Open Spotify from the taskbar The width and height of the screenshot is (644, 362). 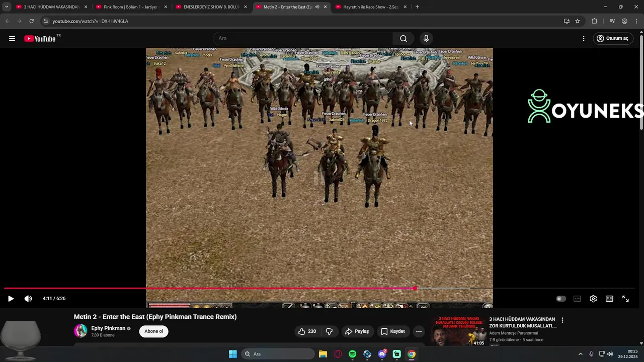coord(352,354)
